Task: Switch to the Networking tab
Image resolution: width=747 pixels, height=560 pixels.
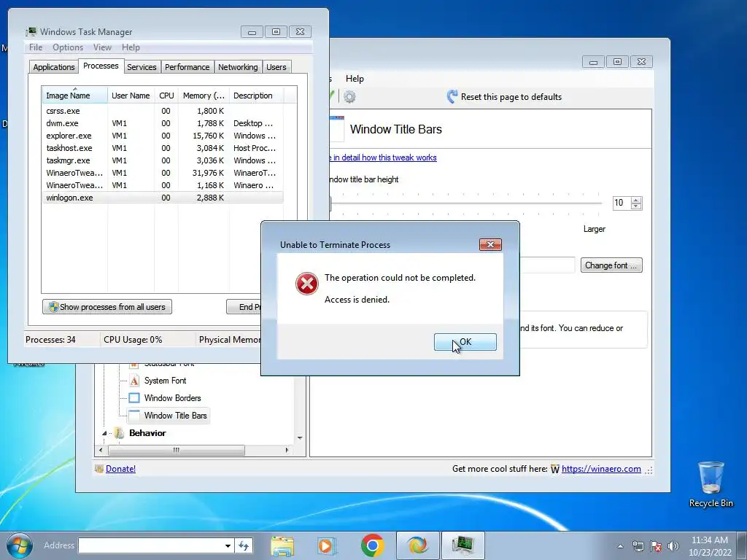Action: [x=238, y=67]
